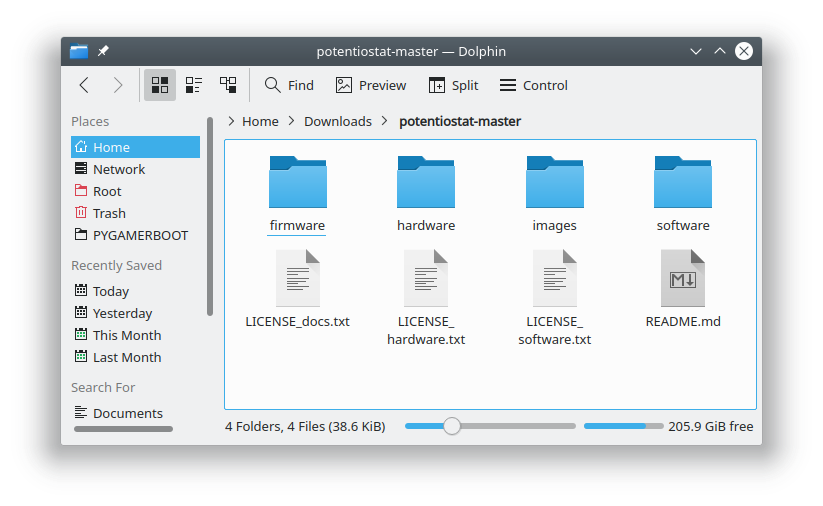
Task: Open the Find search tool
Action: (289, 85)
